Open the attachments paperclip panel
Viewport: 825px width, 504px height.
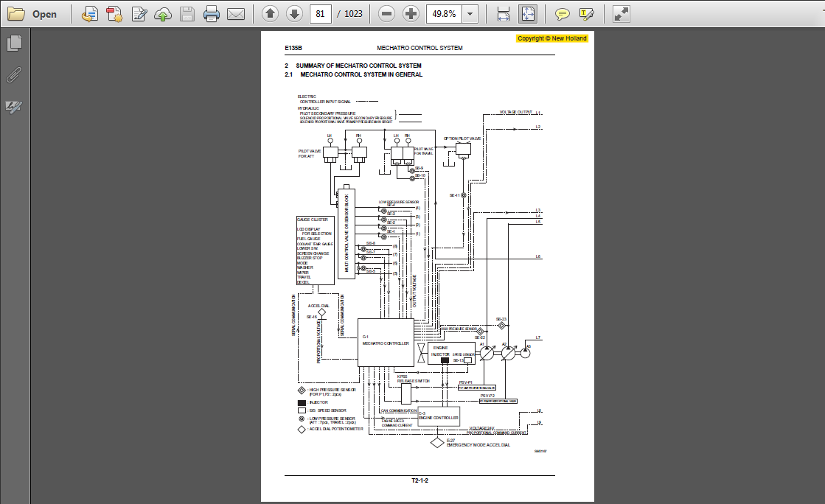point(14,74)
